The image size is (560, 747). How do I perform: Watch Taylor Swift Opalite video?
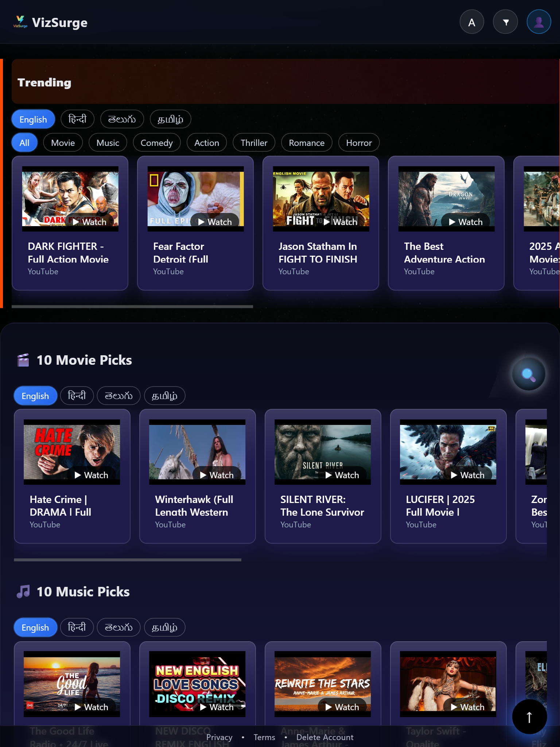[468, 707]
